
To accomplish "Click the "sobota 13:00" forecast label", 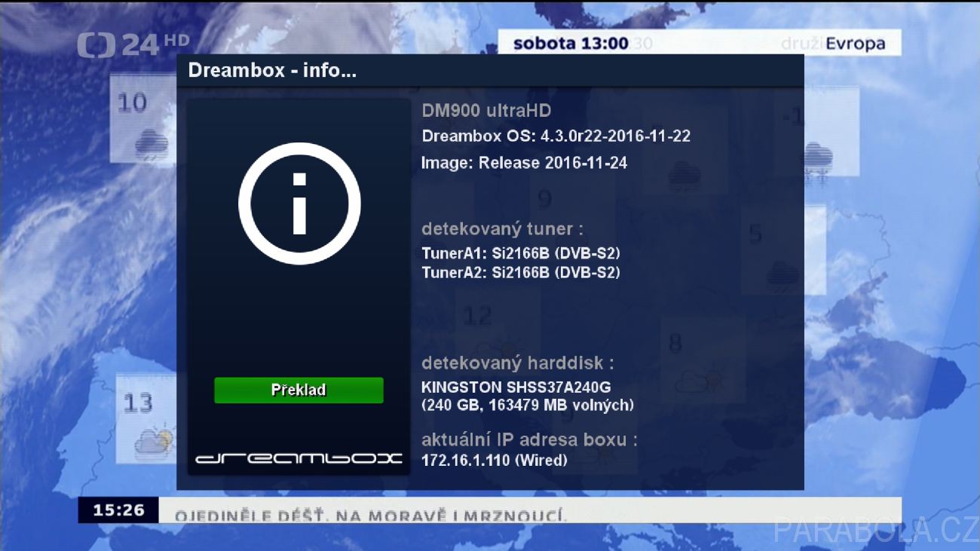I will [571, 44].
